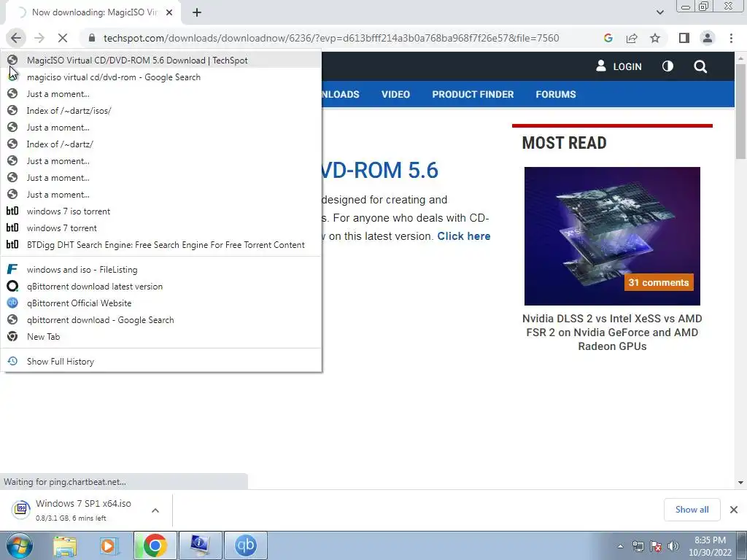This screenshot has width=747, height=560.
Task: Select 'windows 7 iso torrent' history entry
Action: click(161, 211)
